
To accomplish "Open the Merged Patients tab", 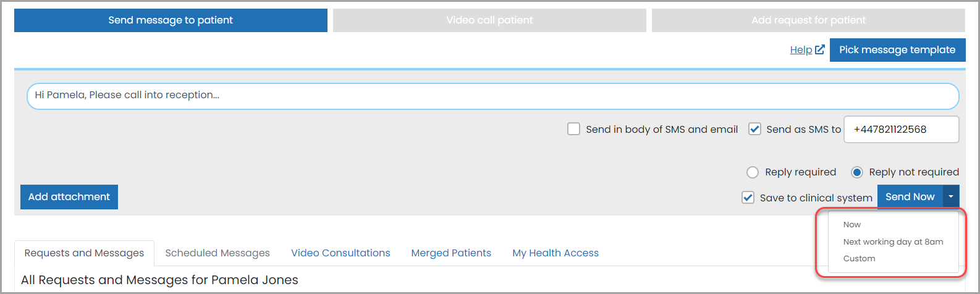I will pyautogui.click(x=451, y=253).
